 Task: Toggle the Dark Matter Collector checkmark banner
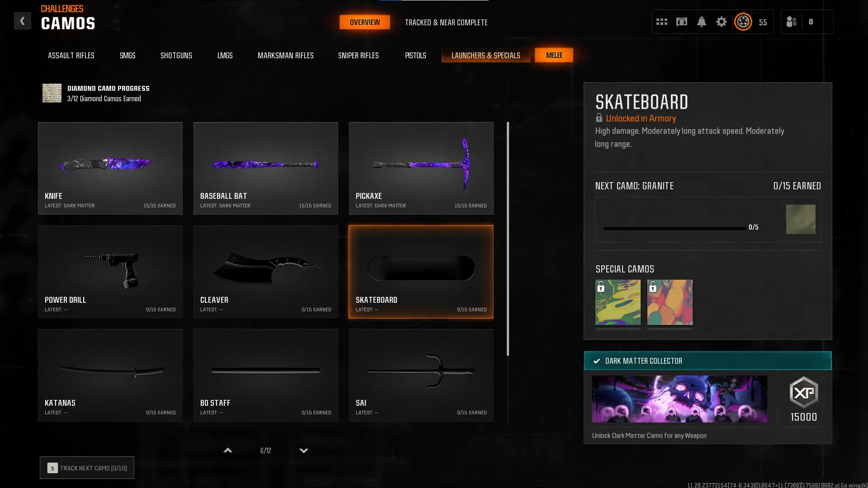point(708,361)
